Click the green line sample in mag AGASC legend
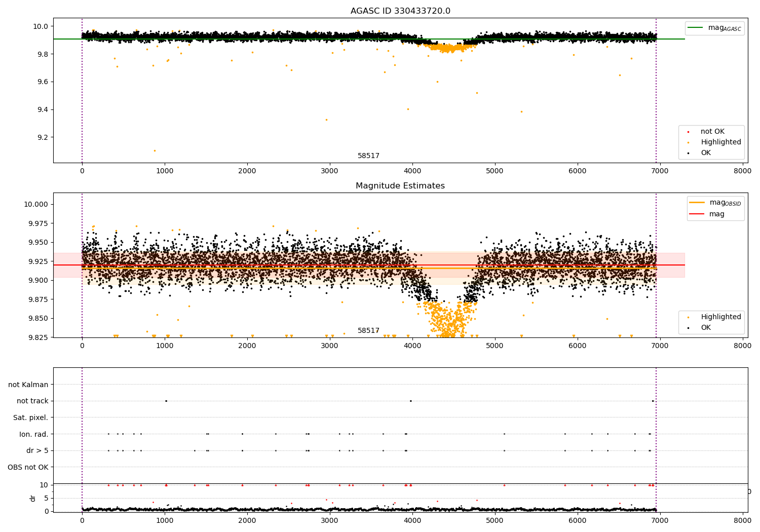 [696, 27]
